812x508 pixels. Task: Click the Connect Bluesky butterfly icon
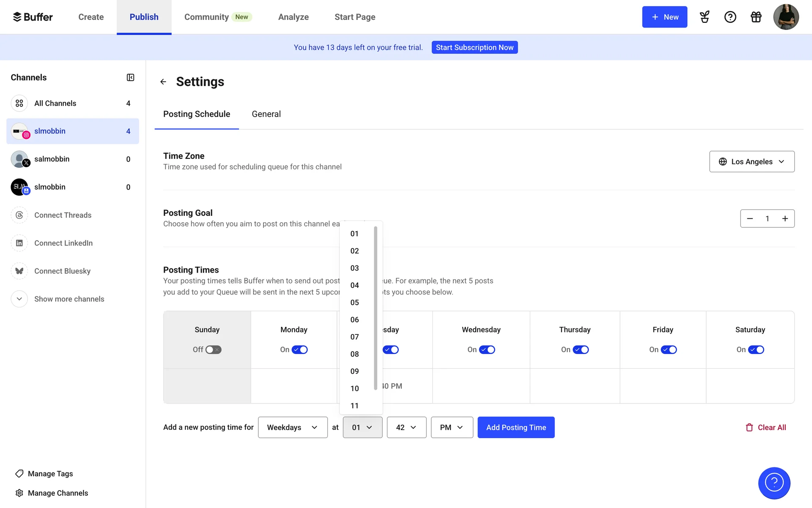pyautogui.click(x=19, y=271)
